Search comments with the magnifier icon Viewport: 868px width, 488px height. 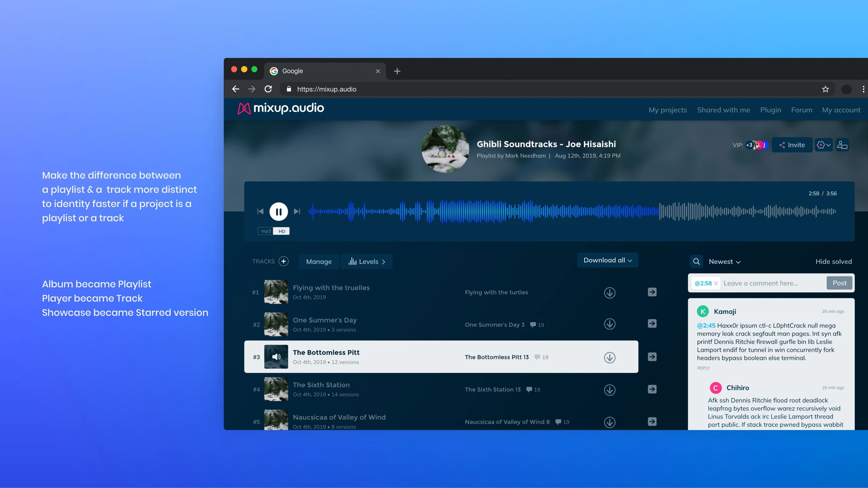pyautogui.click(x=696, y=261)
